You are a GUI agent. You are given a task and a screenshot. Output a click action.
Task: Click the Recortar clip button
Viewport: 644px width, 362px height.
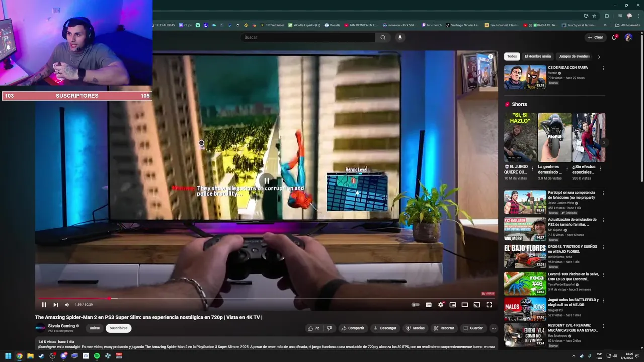pos(444,328)
